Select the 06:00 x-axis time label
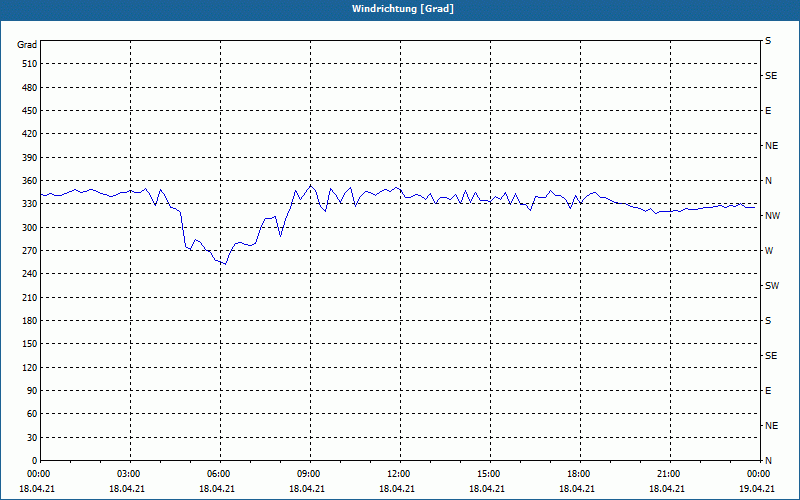This screenshot has width=800, height=500. click(x=219, y=474)
